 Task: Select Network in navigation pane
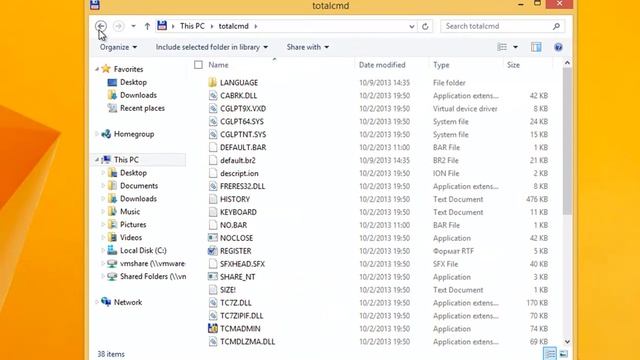pos(128,302)
